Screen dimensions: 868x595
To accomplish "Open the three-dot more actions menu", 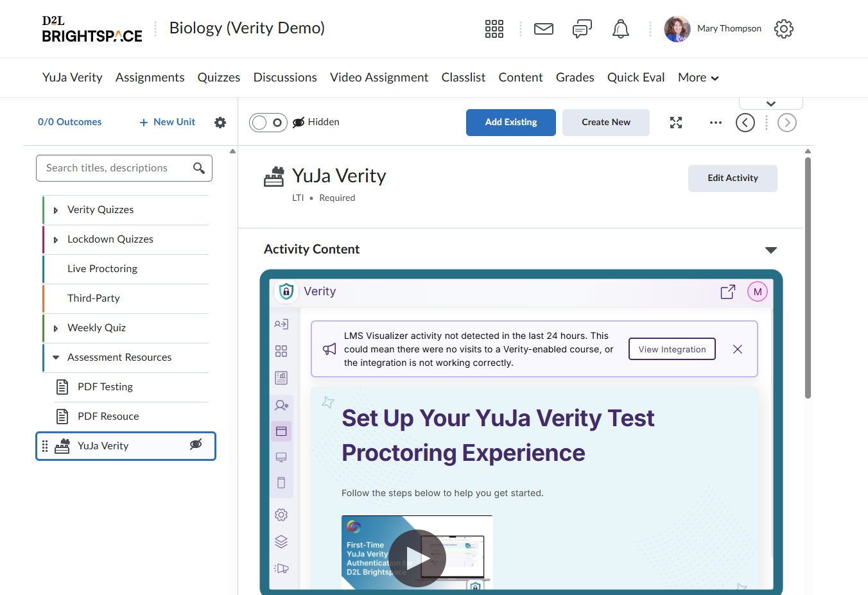I will (716, 123).
